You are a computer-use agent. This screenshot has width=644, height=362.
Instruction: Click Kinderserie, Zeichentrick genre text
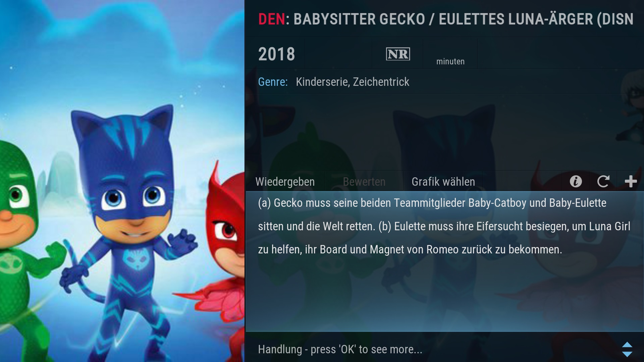352,82
